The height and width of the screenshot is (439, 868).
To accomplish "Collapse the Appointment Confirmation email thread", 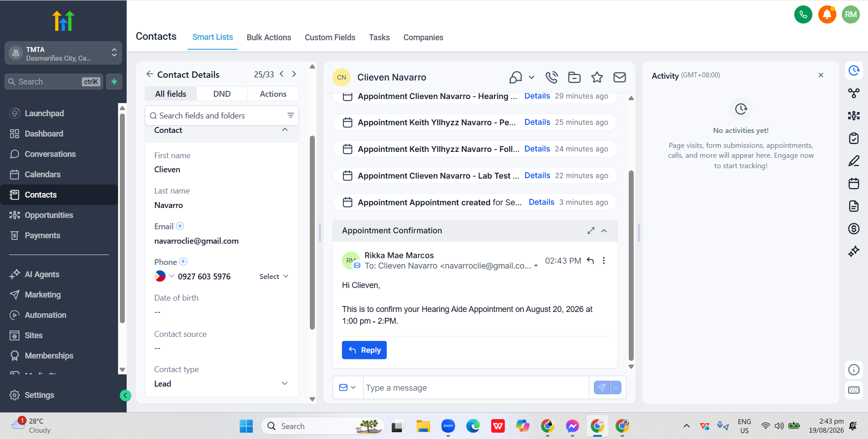I will click(x=604, y=231).
